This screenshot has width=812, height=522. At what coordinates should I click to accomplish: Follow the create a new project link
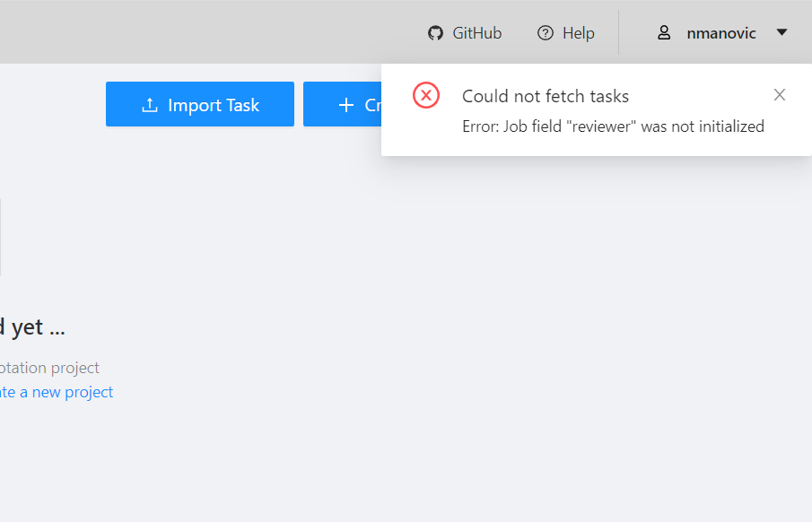(x=57, y=392)
